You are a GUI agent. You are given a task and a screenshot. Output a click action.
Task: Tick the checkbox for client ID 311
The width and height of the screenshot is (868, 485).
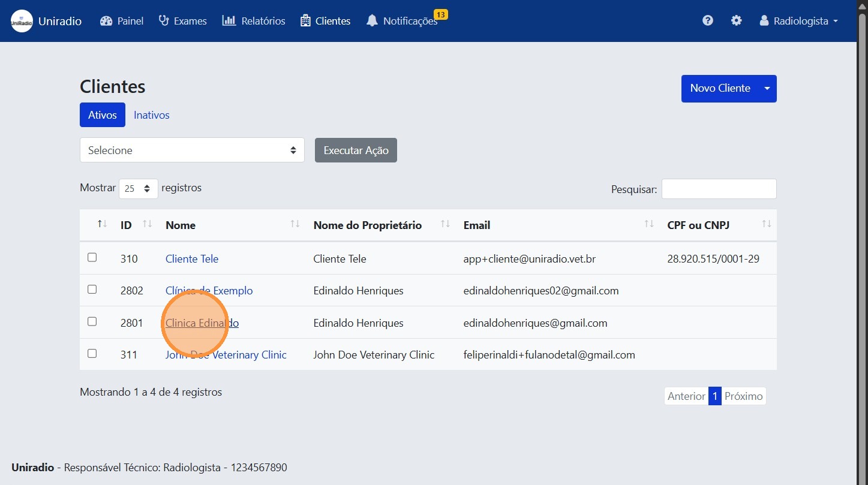[x=92, y=354]
